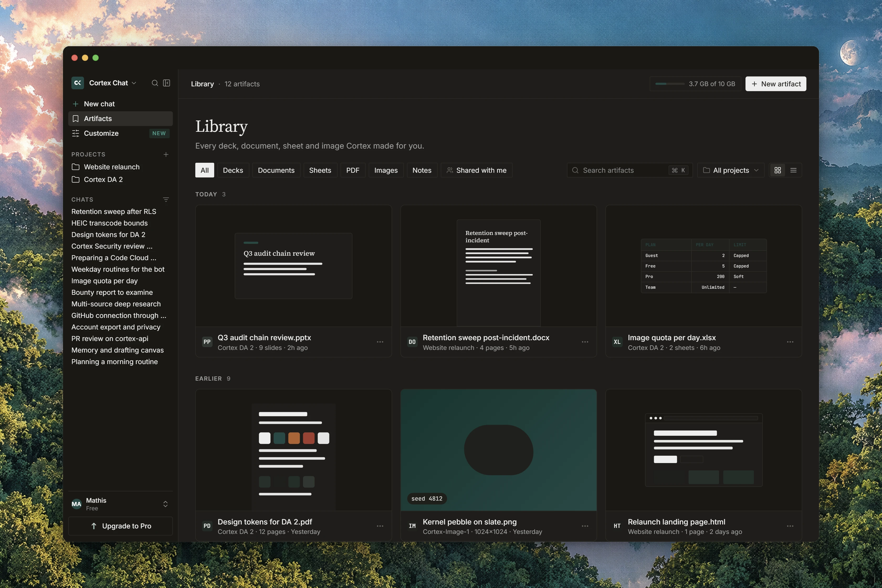
Task: Click the MA user avatar
Action: [x=76, y=504]
